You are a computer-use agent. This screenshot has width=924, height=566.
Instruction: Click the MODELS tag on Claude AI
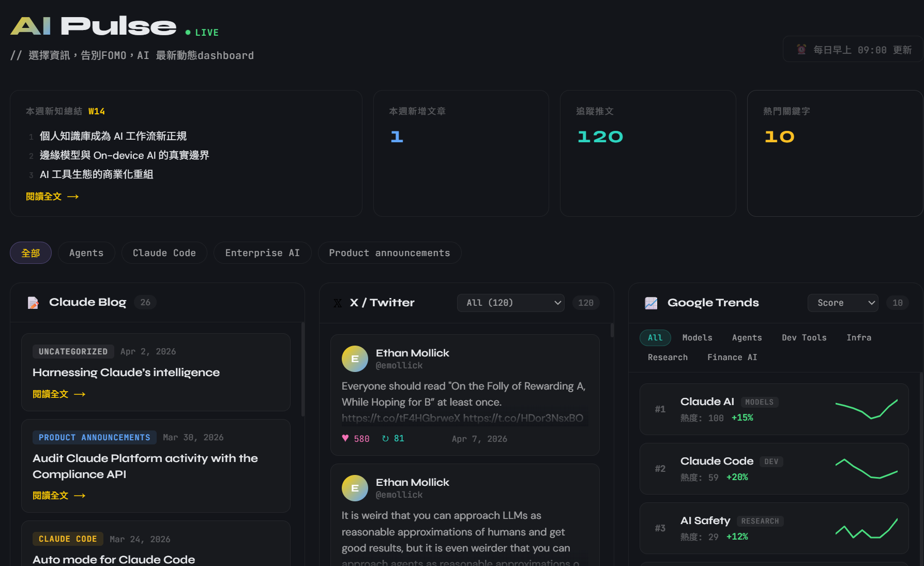(760, 402)
